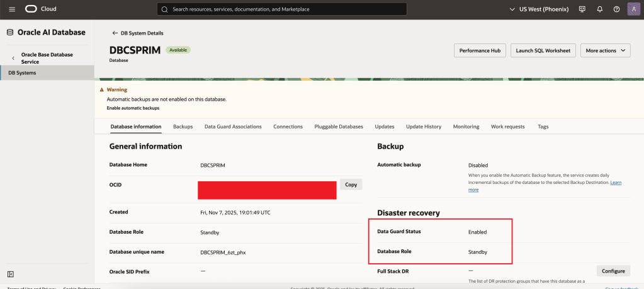The width and height of the screenshot is (644, 289).
Task: Open the hamburger navigation menu
Action: point(12,9)
